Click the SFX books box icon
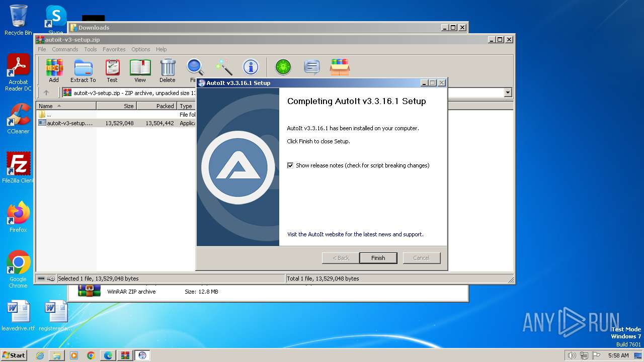 (340, 67)
